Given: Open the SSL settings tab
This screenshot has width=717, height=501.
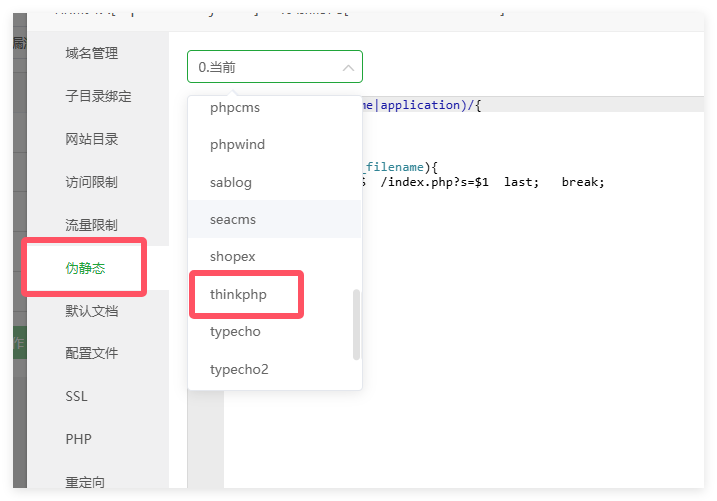Looking at the screenshot, I should click(76, 396).
